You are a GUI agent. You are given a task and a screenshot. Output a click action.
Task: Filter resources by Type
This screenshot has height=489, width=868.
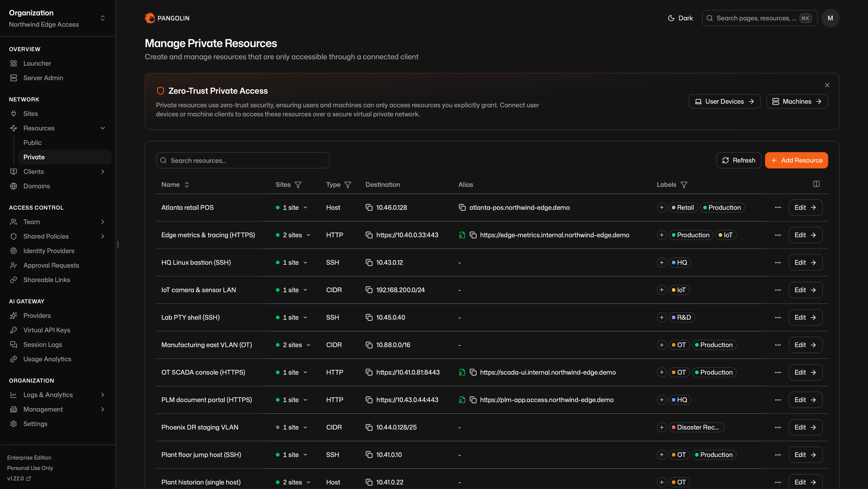click(x=348, y=185)
